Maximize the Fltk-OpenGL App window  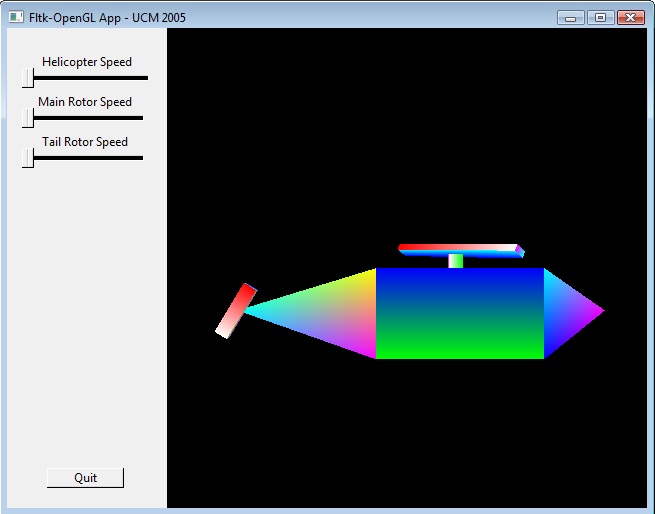point(600,18)
